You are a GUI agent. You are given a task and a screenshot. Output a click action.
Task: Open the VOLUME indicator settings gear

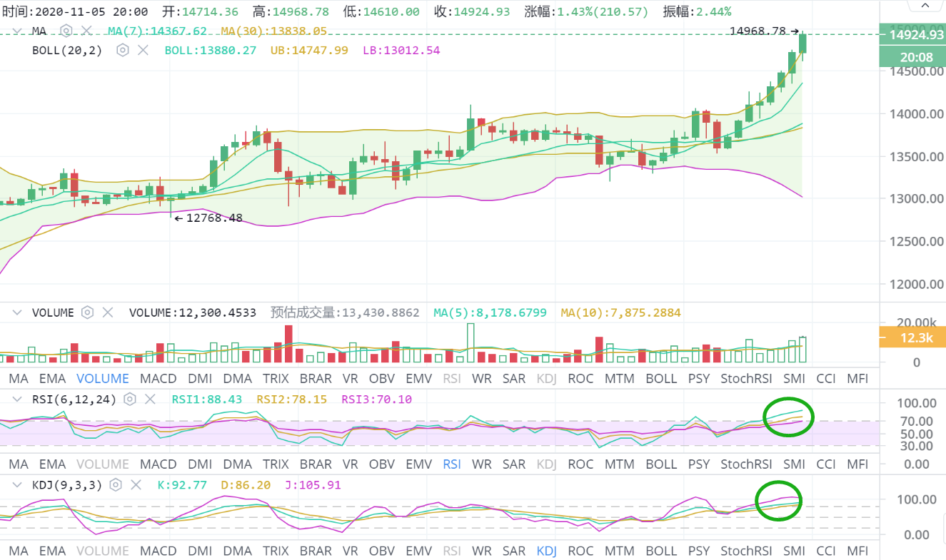click(88, 312)
